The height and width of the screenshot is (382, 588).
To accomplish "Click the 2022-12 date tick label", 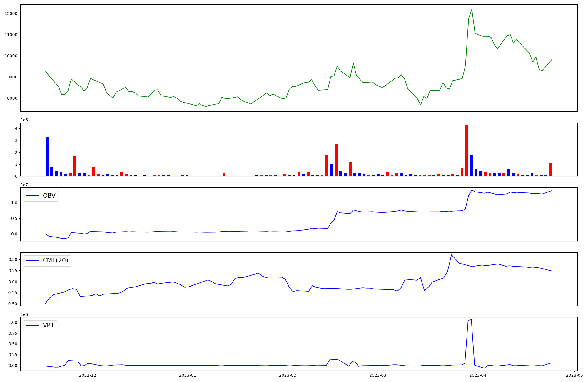I will (x=88, y=375).
